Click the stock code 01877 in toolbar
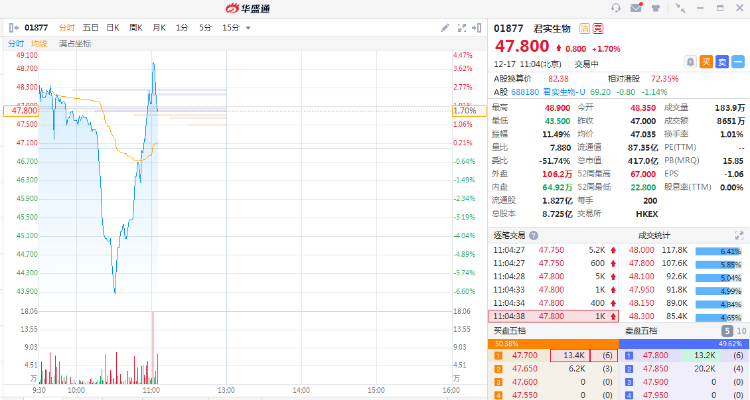 click(36, 28)
